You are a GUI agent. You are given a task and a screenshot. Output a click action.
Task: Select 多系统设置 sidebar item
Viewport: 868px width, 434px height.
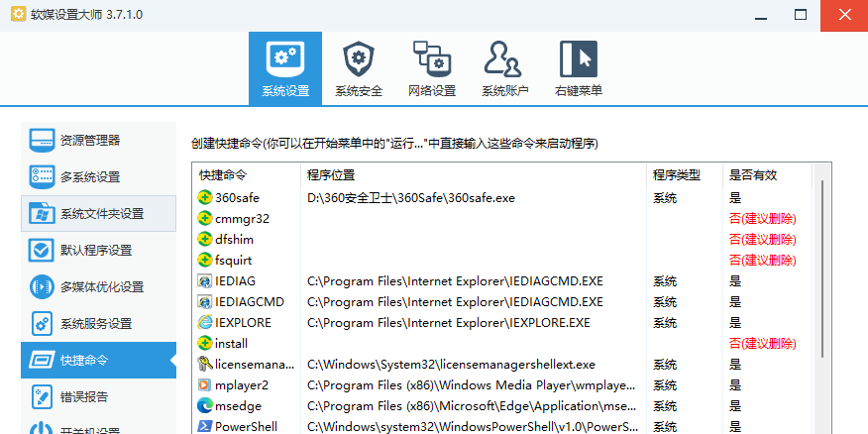pos(98,176)
